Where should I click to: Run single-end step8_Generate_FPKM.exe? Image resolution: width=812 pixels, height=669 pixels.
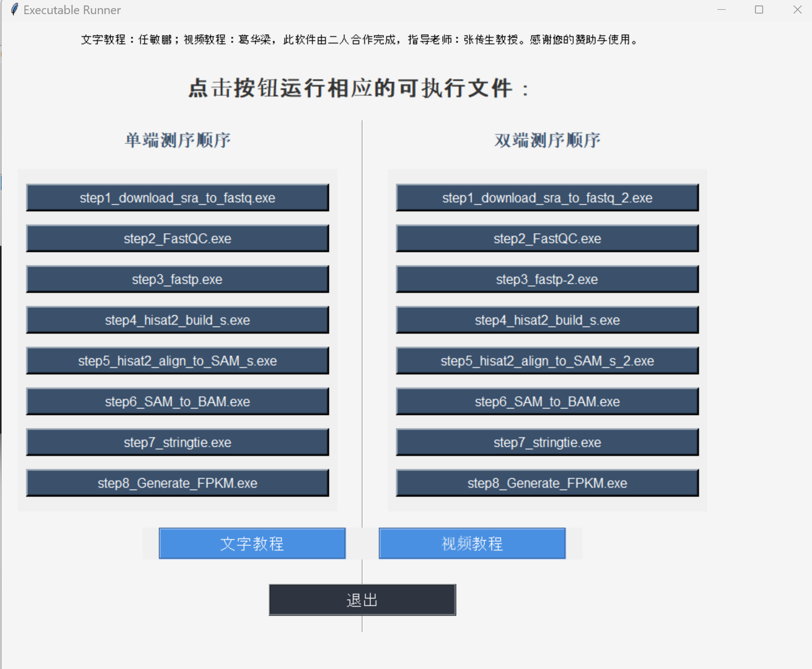tap(177, 483)
